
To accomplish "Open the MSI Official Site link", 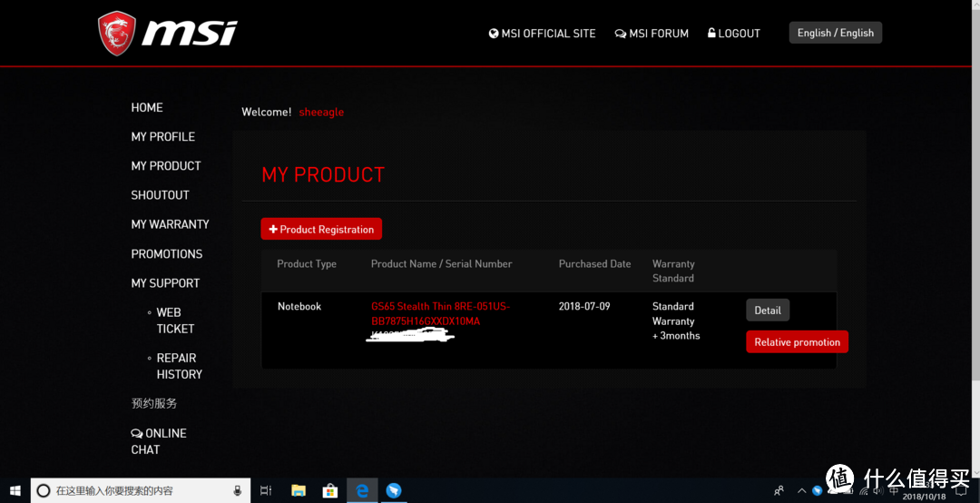I will pos(542,34).
